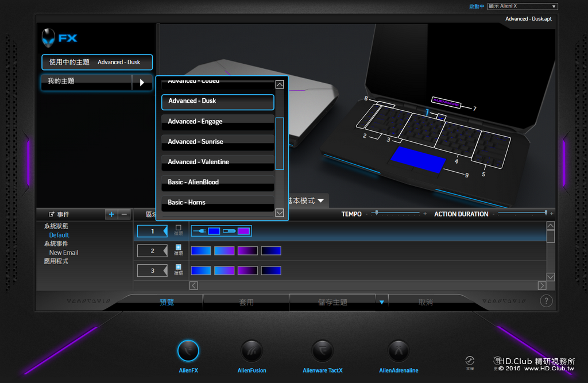
Task: Select the Advanced - Engage theme
Action: tap(218, 122)
